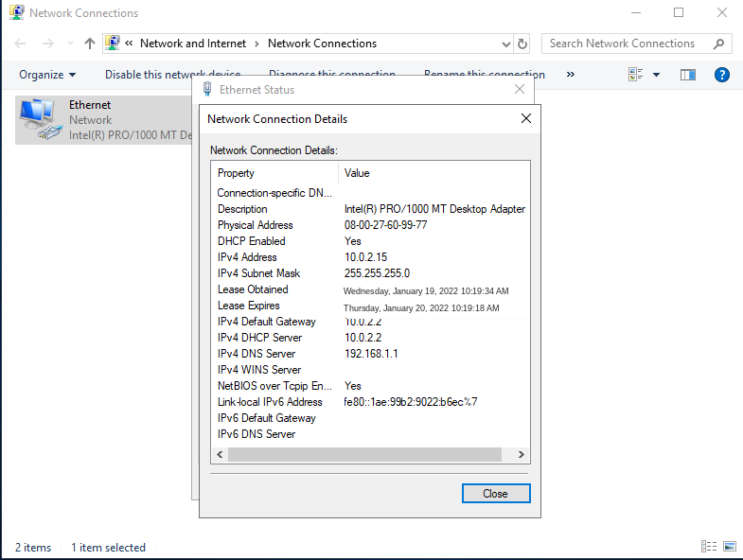Click the Property column header
The image size is (743, 560).
274,173
